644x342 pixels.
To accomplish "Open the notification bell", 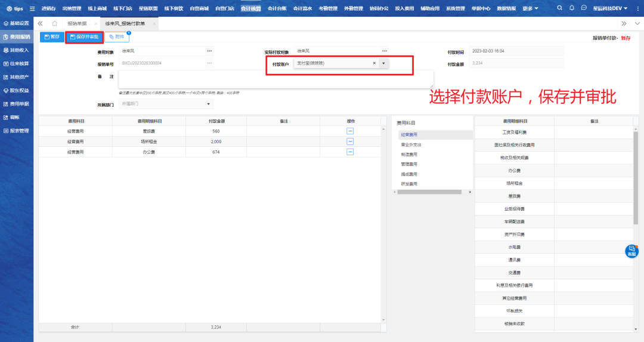I will (572, 8).
